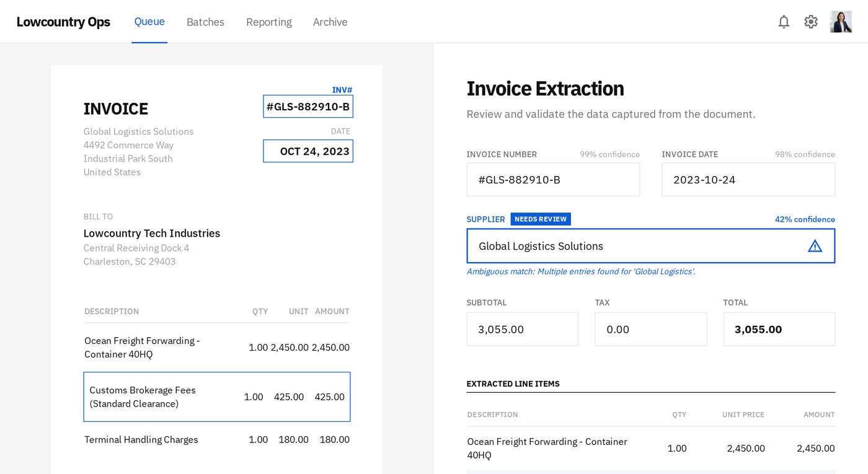
Task: Switch to the Queue tab
Action: tap(149, 22)
